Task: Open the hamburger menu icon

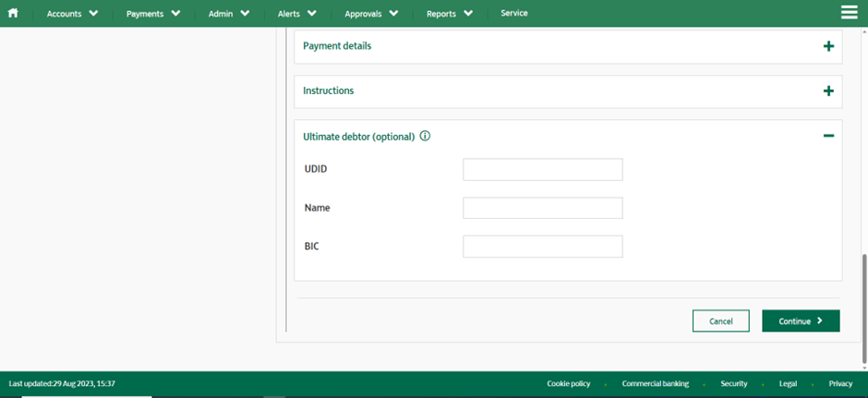Action: [x=850, y=13]
